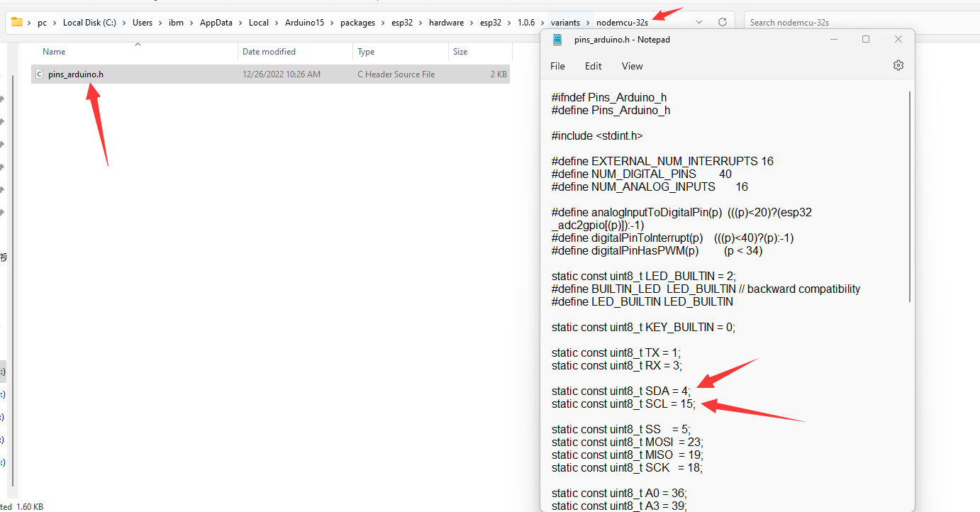
Task: Open Notepad settings gear icon
Action: [898, 65]
